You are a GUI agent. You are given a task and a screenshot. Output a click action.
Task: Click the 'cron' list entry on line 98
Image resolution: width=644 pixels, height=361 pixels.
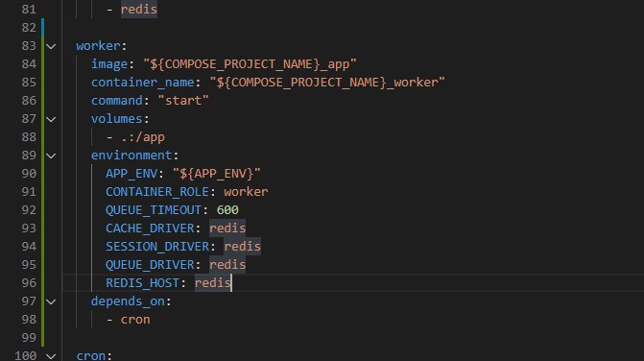[x=135, y=320]
